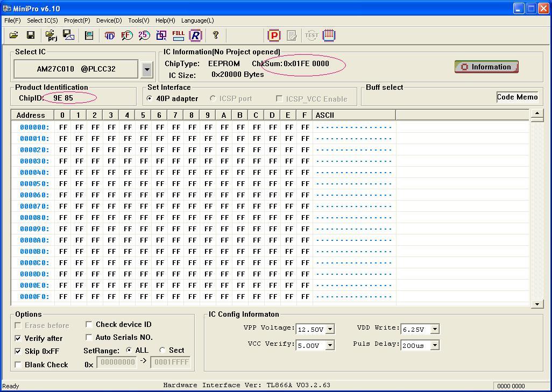
Task: Click the hex view scroll down arrow
Action: [537, 304]
